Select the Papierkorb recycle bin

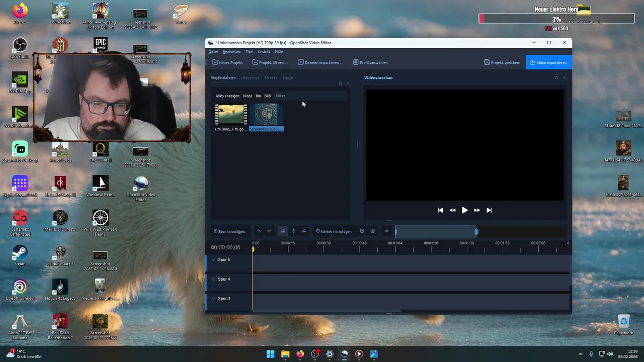tap(623, 324)
